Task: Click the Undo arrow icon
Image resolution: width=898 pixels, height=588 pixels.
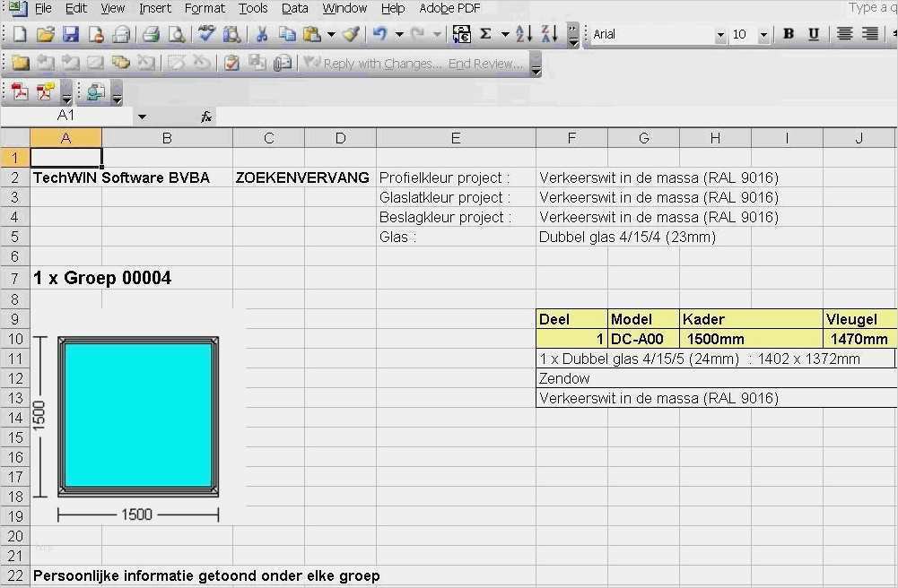Action: (379, 35)
